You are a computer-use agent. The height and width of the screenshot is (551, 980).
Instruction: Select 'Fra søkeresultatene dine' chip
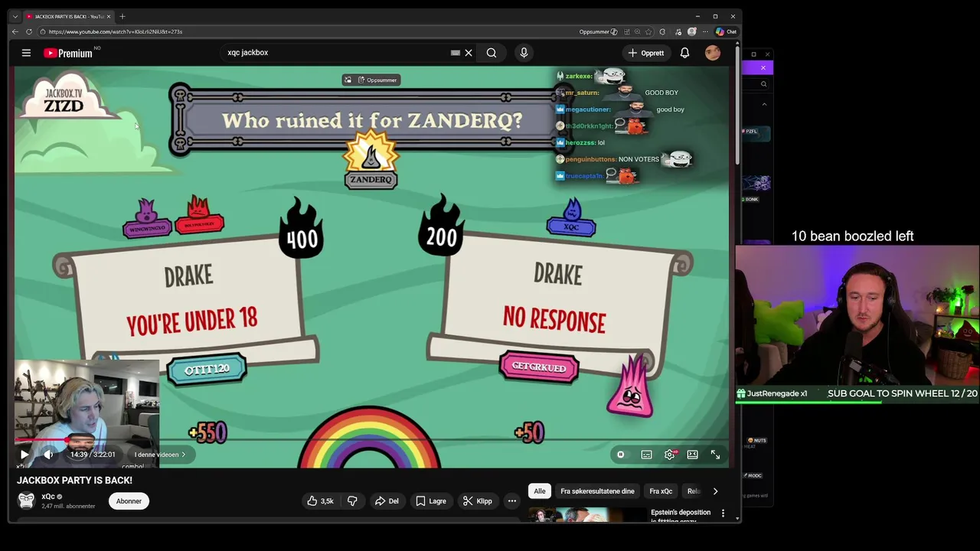(x=597, y=491)
